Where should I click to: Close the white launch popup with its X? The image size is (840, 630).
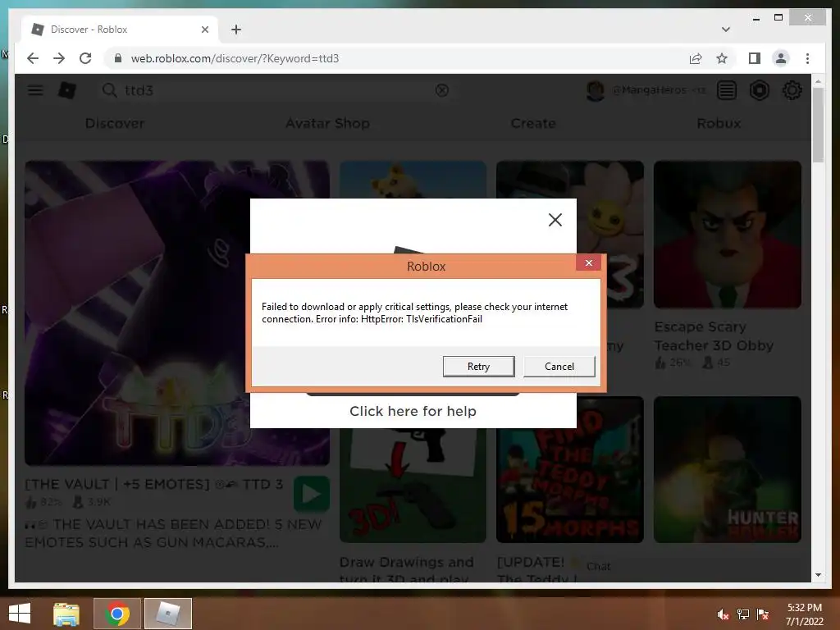pos(555,220)
